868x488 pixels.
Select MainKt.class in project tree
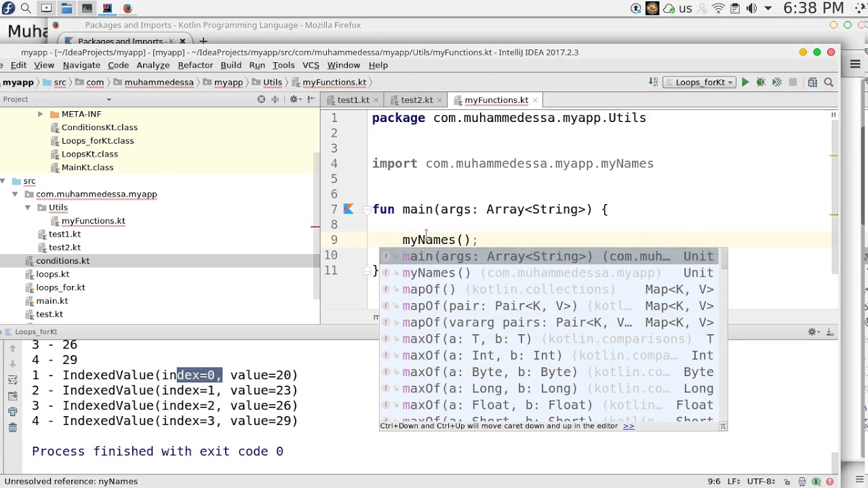click(x=87, y=167)
